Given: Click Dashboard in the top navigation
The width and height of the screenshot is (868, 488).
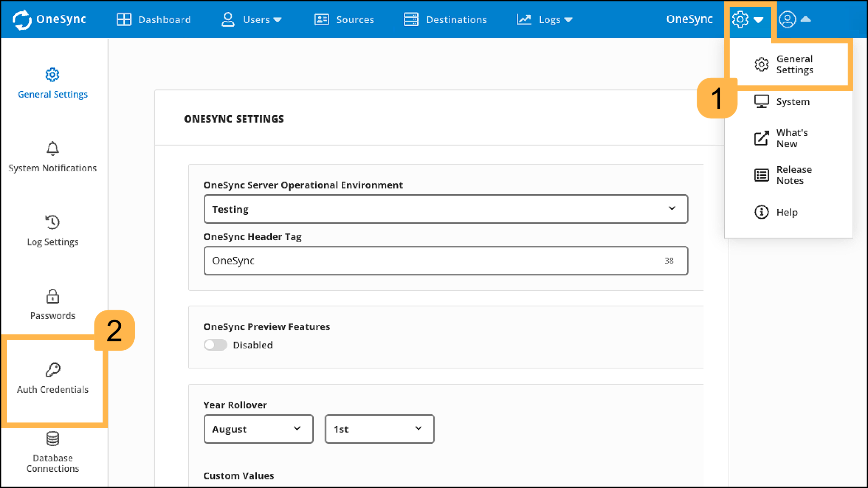Looking at the screenshot, I should point(154,19).
